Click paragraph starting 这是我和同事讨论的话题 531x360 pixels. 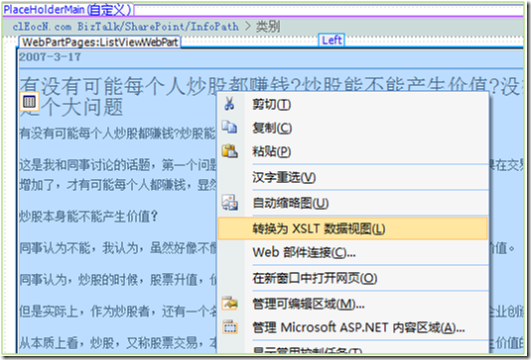tap(118, 165)
